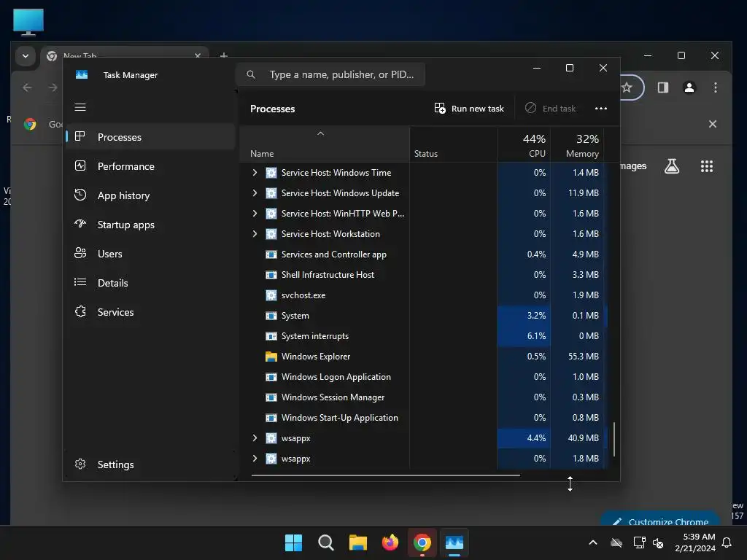Screen dimensions: 747x560
Task: Open the Google apps grid in Chrome
Action: point(707,166)
